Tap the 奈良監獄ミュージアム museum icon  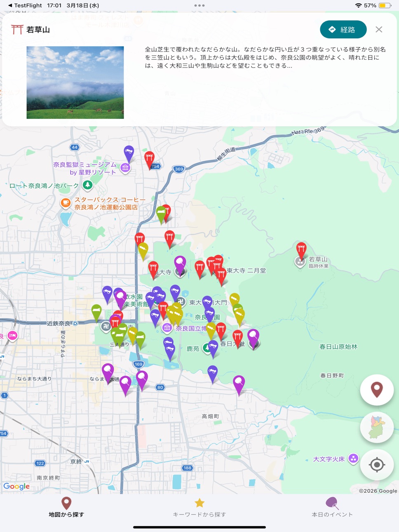tap(125, 167)
